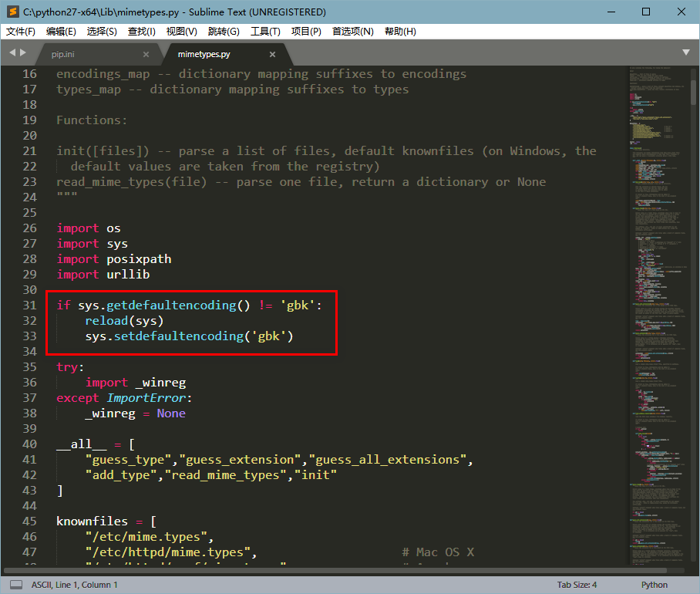Viewport: 700px width, 594px height.
Task: Click 'knownfiles = [' on line 45
Action: pos(106,521)
